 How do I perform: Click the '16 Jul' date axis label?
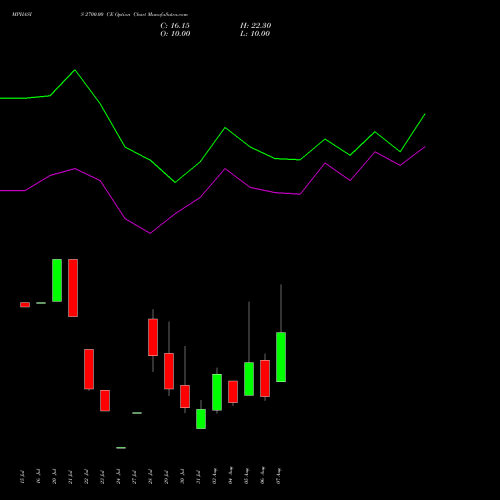(x=38, y=477)
